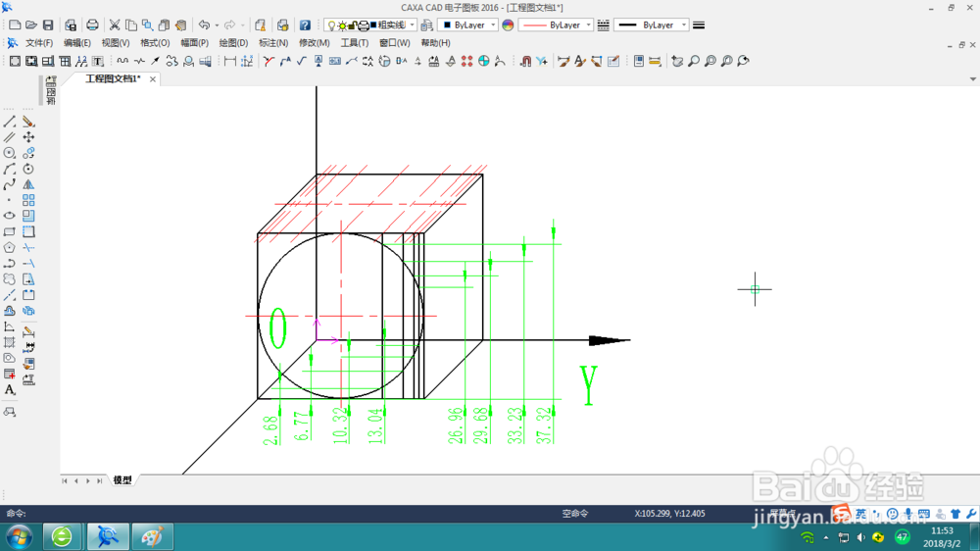
Task: Select the Ellipse tool
Action: click(10, 216)
